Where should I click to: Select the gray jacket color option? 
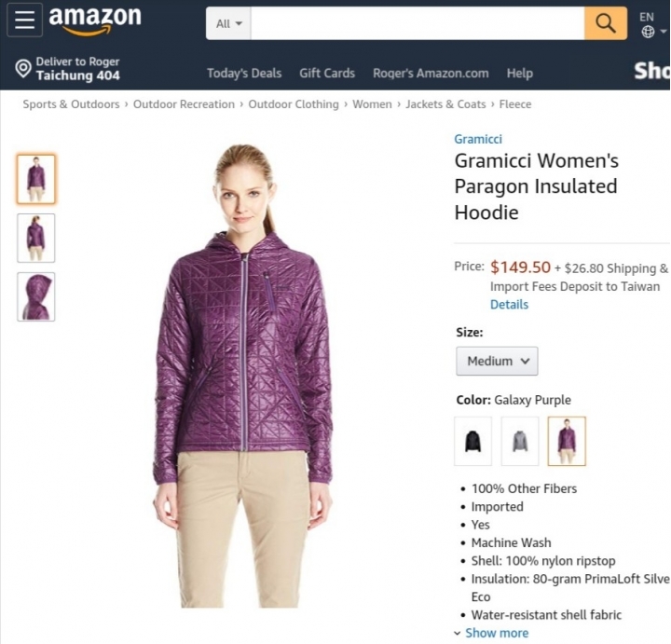pyautogui.click(x=520, y=441)
